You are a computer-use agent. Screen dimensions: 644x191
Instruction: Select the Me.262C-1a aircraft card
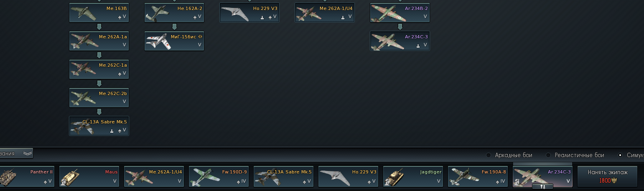(x=99, y=69)
